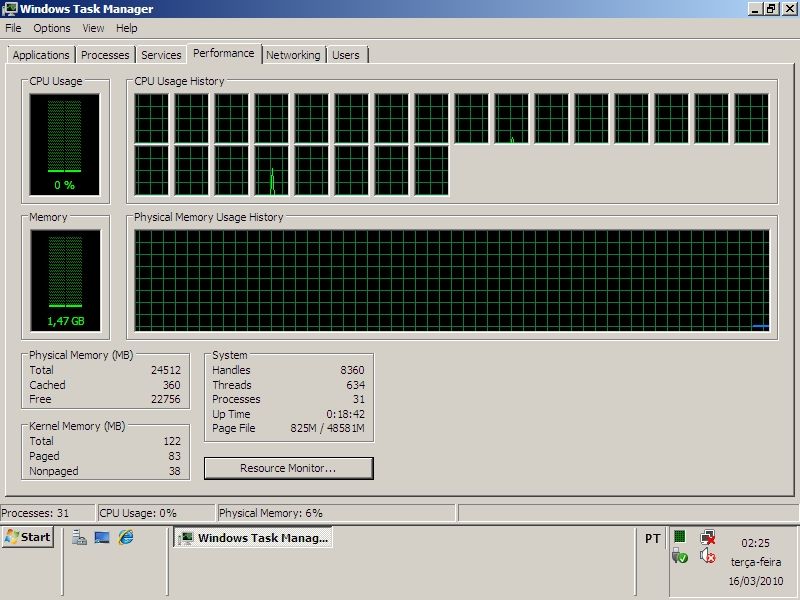Click the Kernel Memory Total value 122

click(x=172, y=441)
